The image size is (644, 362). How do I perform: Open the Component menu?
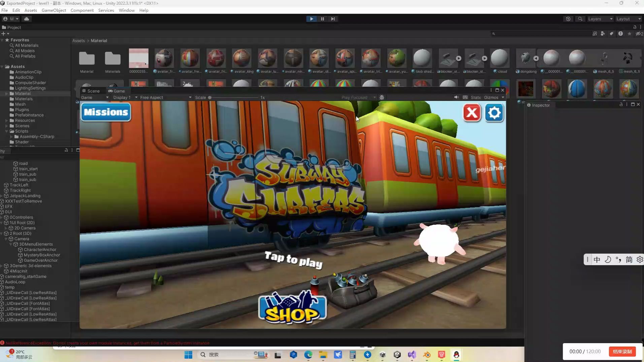coord(82,10)
